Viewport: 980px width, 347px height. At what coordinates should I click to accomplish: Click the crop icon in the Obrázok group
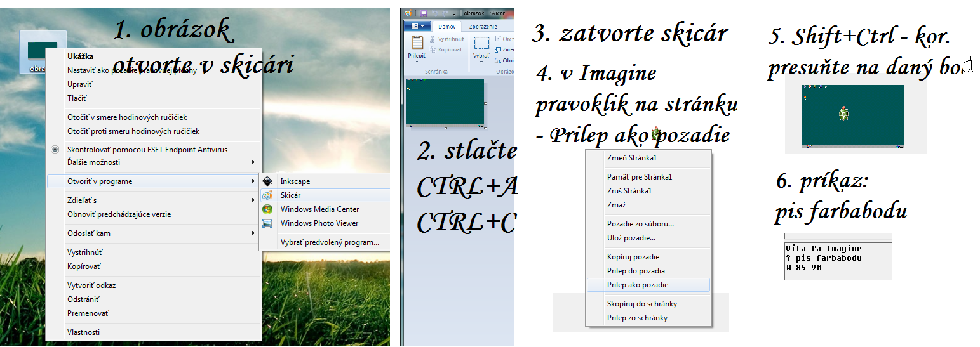coord(498,39)
